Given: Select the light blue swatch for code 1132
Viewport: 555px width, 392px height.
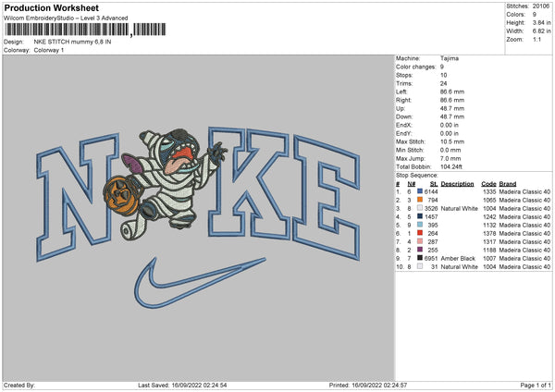Looking at the screenshot, I should (420, 225).
